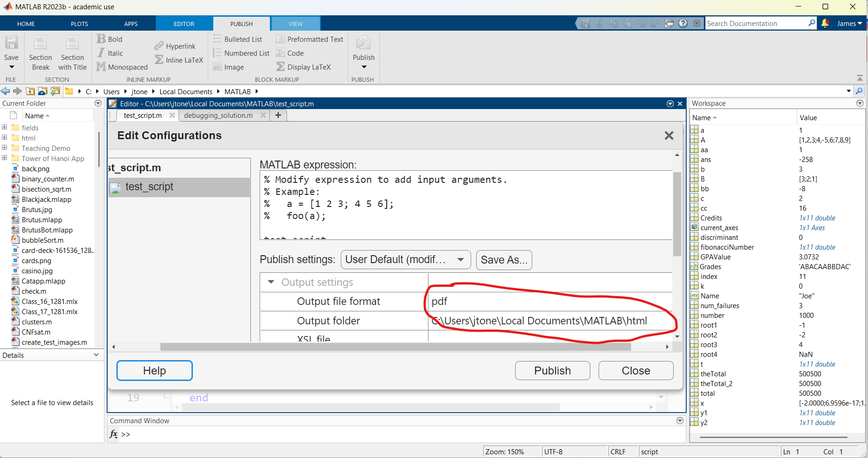Open the Command Window actions menu
The width and height of the screenshot is (868, 458).
(x=680, y=420)
